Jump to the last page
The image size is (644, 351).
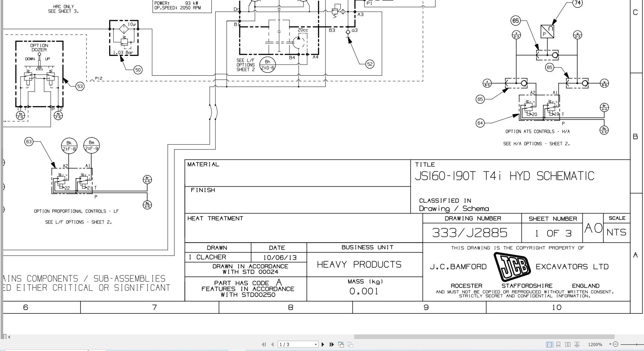tap(331, 344)
